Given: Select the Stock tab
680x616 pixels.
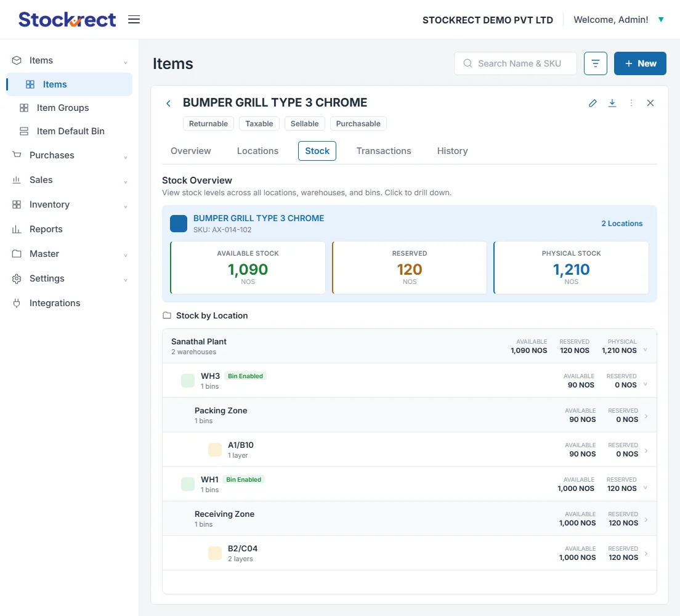Looking at the screenshot, I should (317, 151).
